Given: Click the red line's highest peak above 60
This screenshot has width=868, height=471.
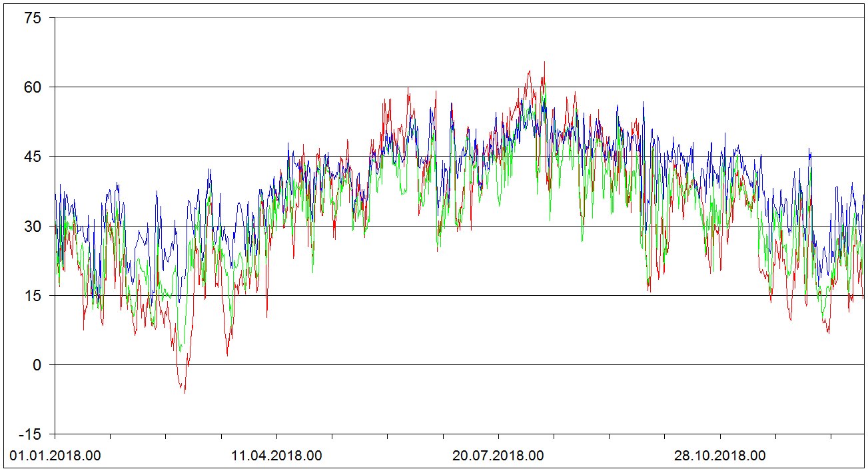Looking at the screenshot, I should [x=530, y=71].
